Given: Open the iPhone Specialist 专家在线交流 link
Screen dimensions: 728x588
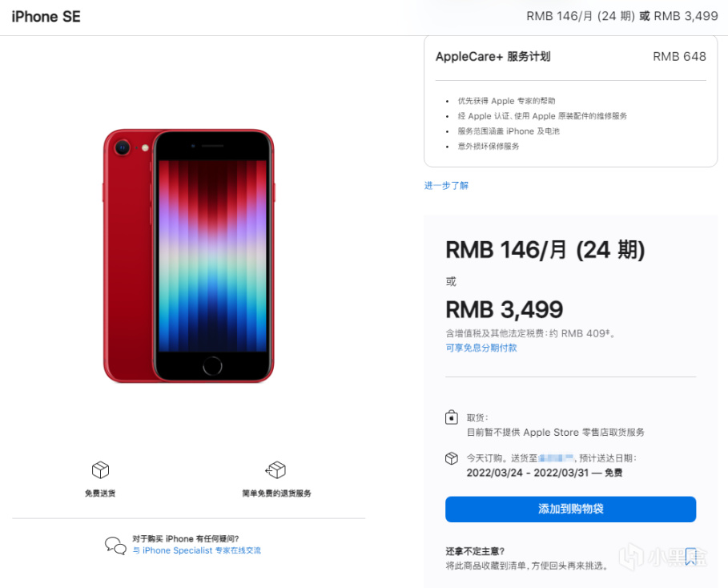Looking at the screenshot, I should [197, 550].
